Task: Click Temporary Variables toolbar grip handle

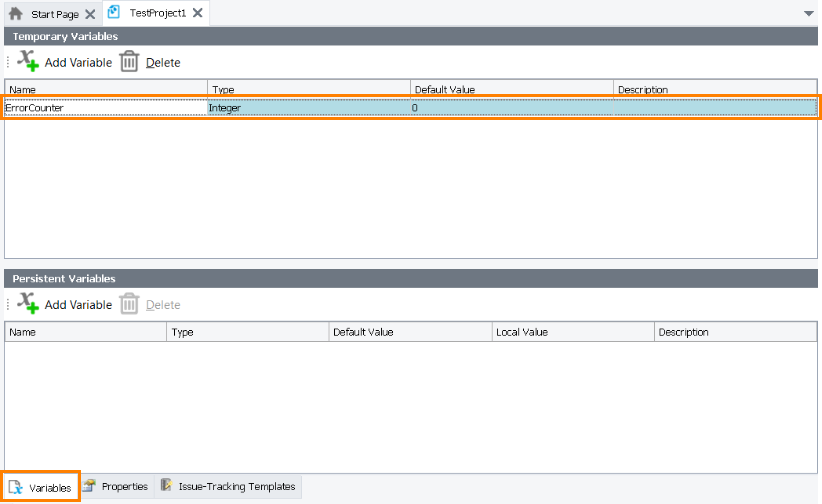Action: coord(8,62)
